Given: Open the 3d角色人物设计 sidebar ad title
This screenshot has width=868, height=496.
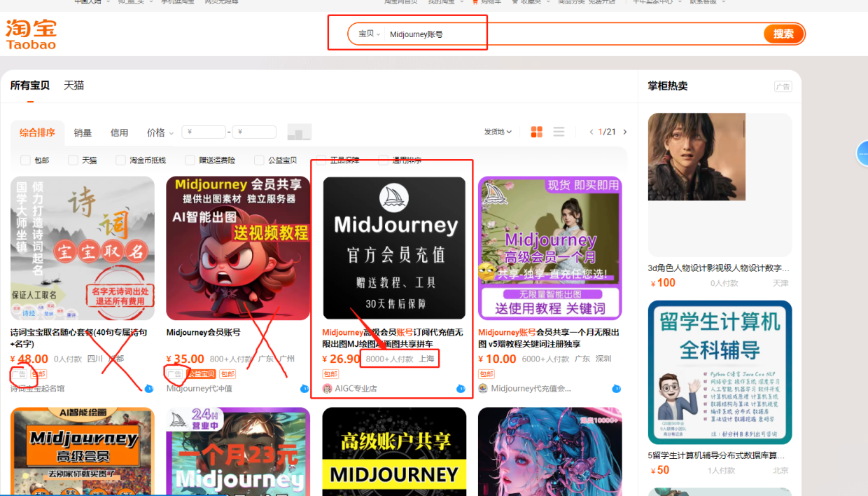Looking at the screenshot, I should pos(719,268).
